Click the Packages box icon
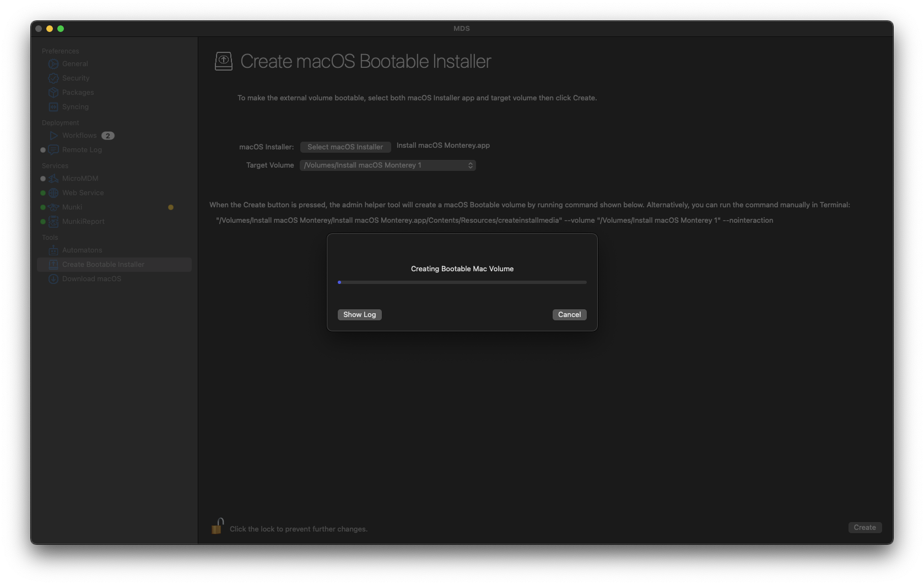924x585 pixels. [x=53, y=93]
